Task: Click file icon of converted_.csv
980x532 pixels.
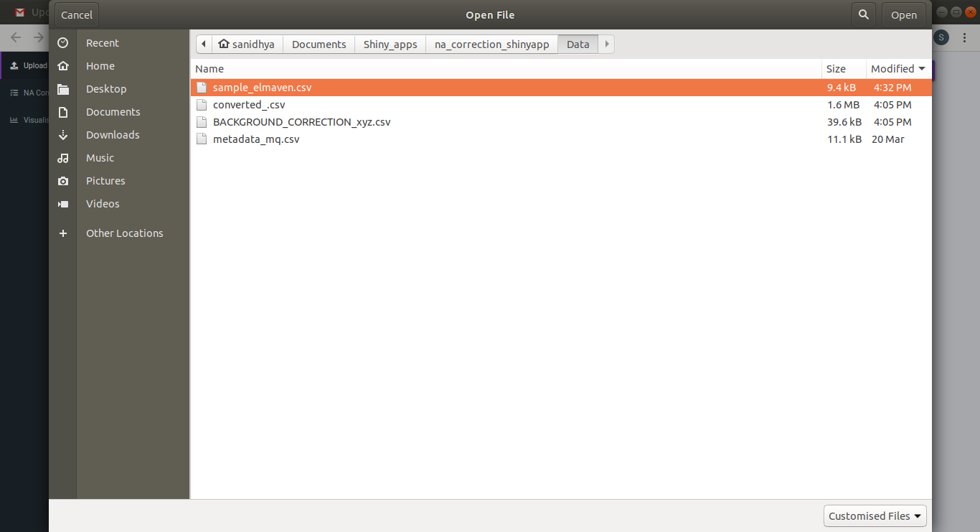Action: (202, 105)
